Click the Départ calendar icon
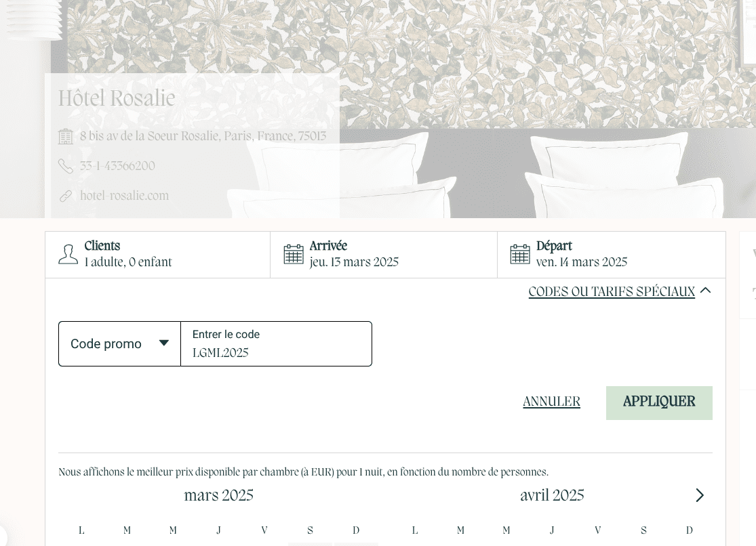The image size is (756, 546). pos(520,255)
